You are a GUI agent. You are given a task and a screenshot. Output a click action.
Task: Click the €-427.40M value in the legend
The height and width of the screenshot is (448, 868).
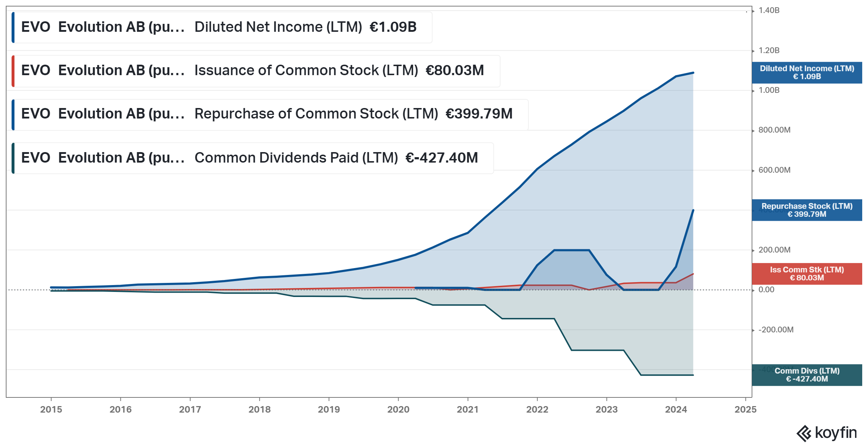coord(442,158)
